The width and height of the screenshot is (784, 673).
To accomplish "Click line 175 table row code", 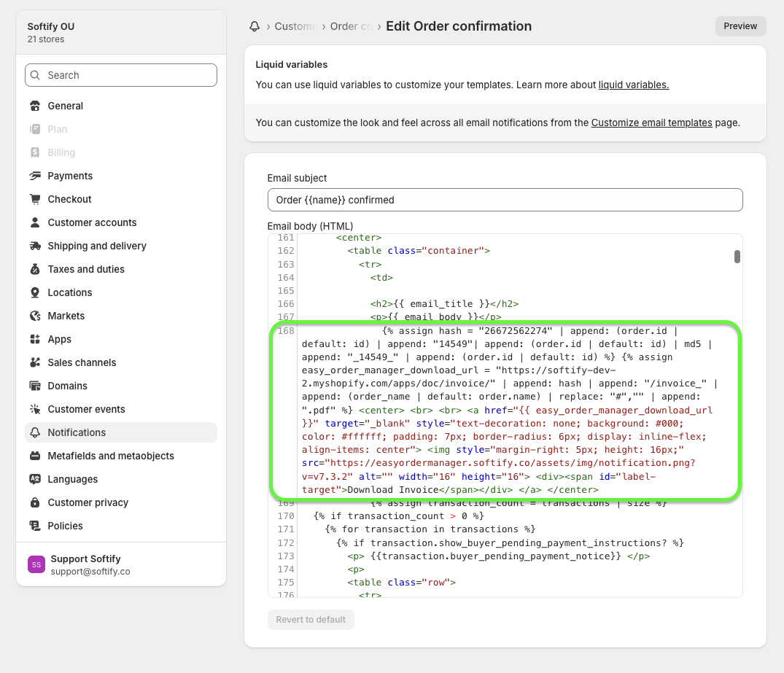I will [402, 582].
